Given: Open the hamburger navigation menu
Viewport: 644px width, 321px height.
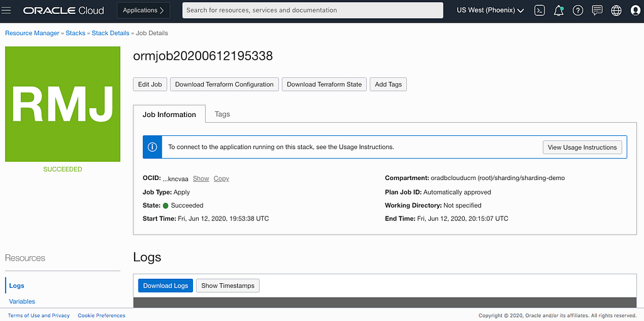Looking at the screenshot, I should 6,11.
